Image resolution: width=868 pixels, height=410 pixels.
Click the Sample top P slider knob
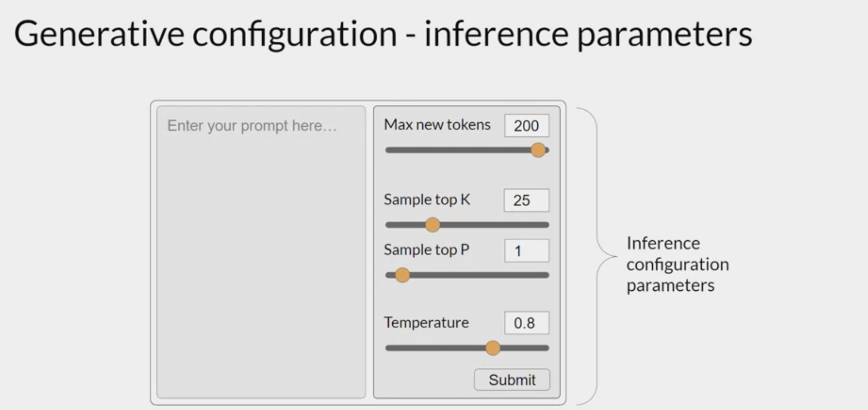402,275
